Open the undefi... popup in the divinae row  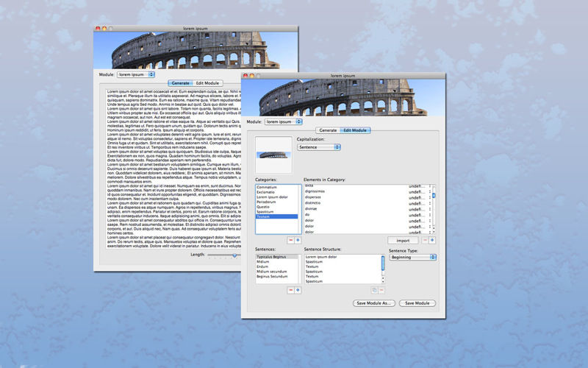pyautogui.click(x=420, y=209)
